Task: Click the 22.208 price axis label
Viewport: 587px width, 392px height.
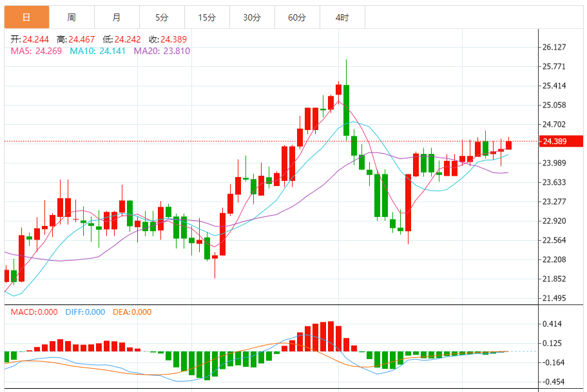Action: pos(554,259)
